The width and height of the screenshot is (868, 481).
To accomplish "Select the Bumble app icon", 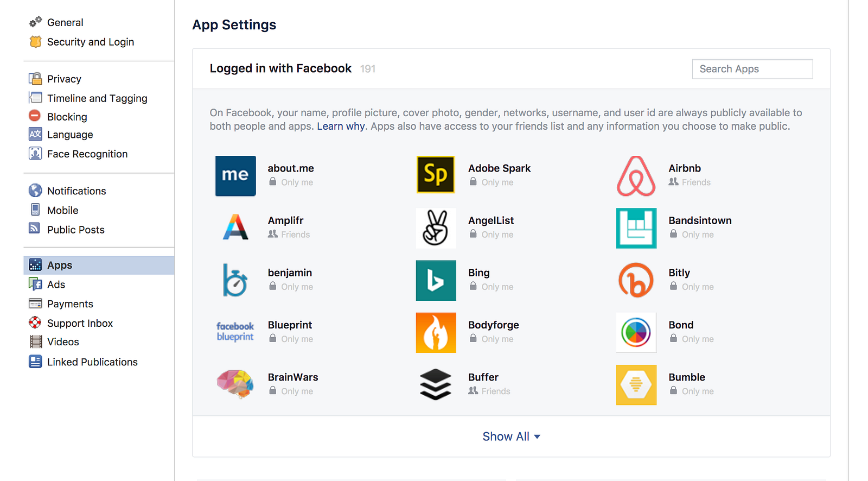I will [x=636, y=385].
